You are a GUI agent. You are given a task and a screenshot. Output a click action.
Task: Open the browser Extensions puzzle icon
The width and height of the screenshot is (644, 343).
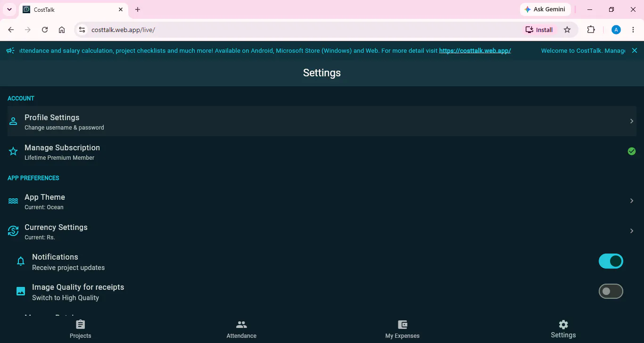[x=591, y=30]
